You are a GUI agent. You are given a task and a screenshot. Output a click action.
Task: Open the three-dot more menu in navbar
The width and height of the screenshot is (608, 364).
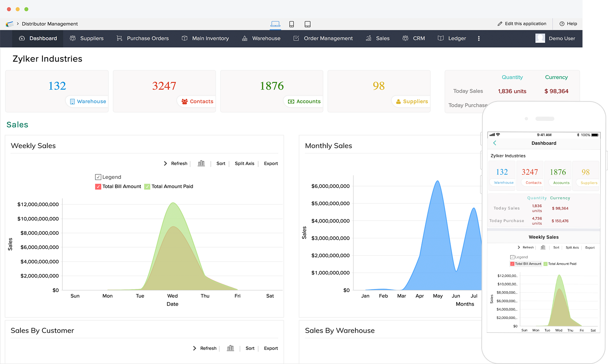(479, 39)
